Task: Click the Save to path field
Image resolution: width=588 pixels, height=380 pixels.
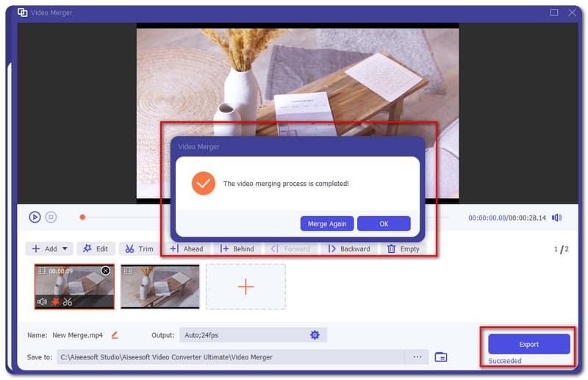Action: (231, 357)
